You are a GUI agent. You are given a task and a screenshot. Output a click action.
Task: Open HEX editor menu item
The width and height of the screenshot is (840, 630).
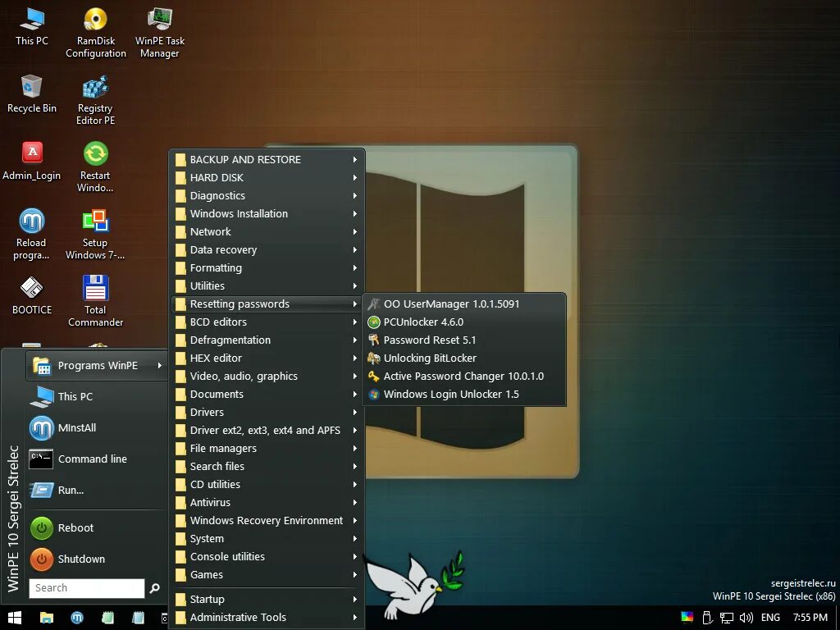tap(267, 358)
